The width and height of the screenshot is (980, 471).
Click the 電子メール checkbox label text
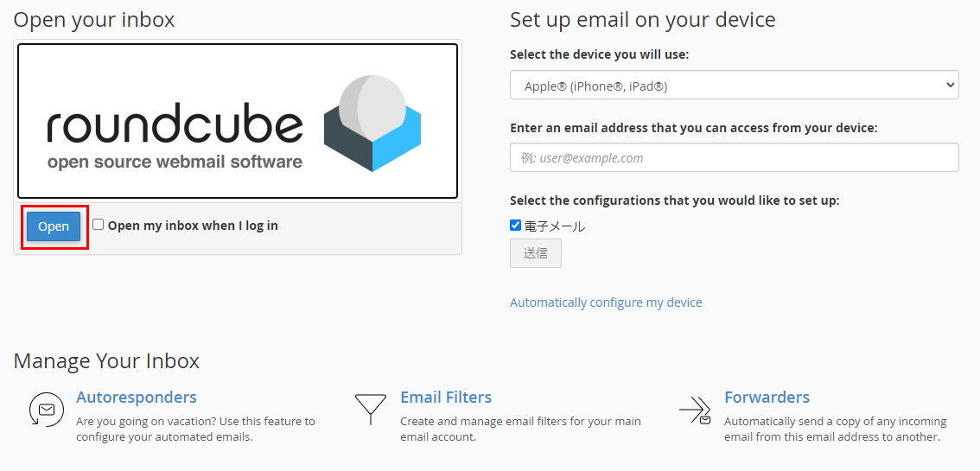point(555,226)
